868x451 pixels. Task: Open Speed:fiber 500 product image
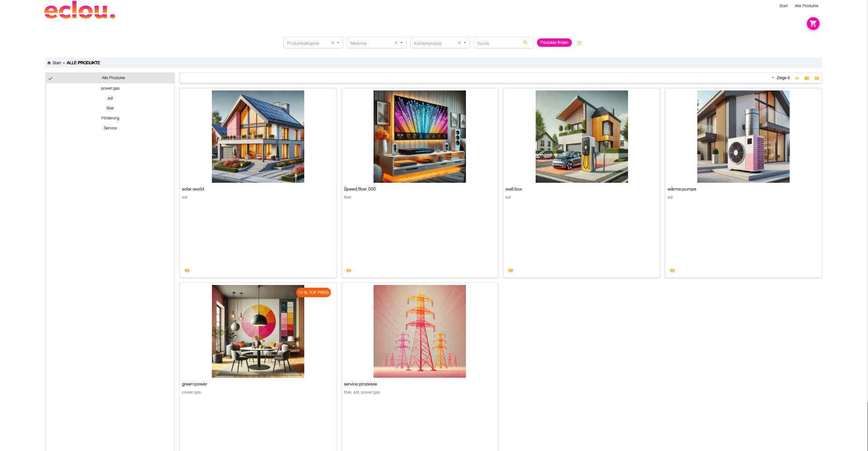click(420, 137)
